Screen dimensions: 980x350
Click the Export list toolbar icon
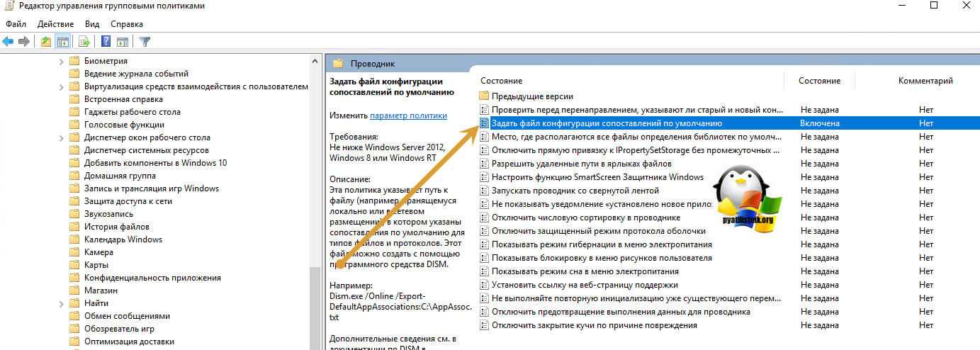[84, 42]
